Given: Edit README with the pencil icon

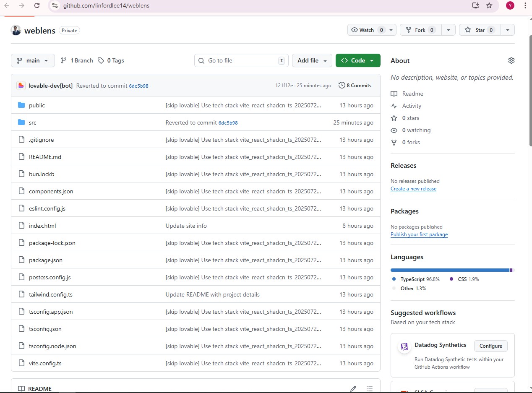Looking at the screenshot, I should click(353, 389).
